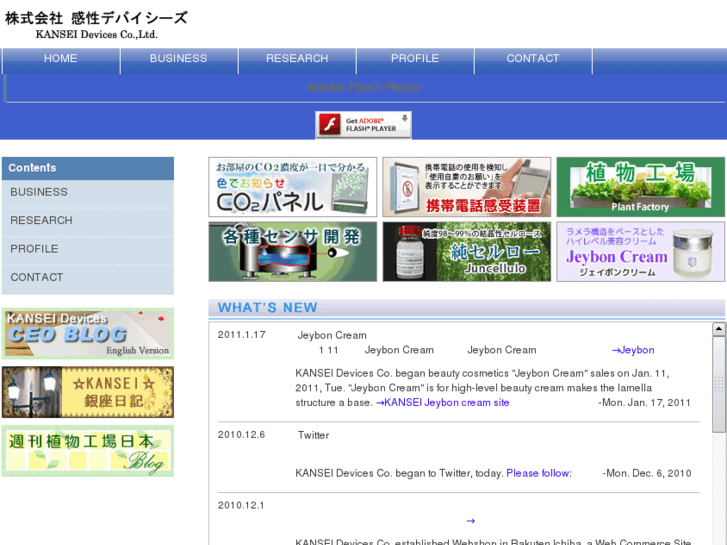The width and height of the screenshot is (727, 545).
Task: Click the Contents sidebar header
Action: point(88,168)
